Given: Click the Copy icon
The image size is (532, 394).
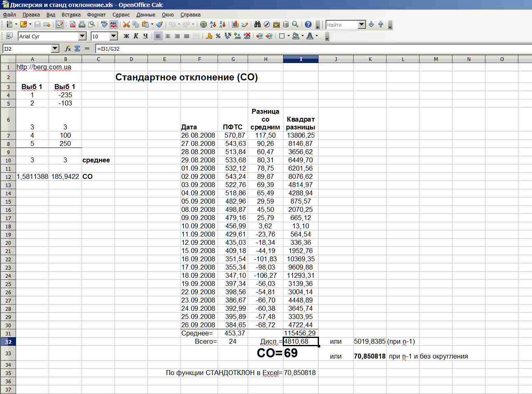Looking at the screenshot, I should coord(136,25).
